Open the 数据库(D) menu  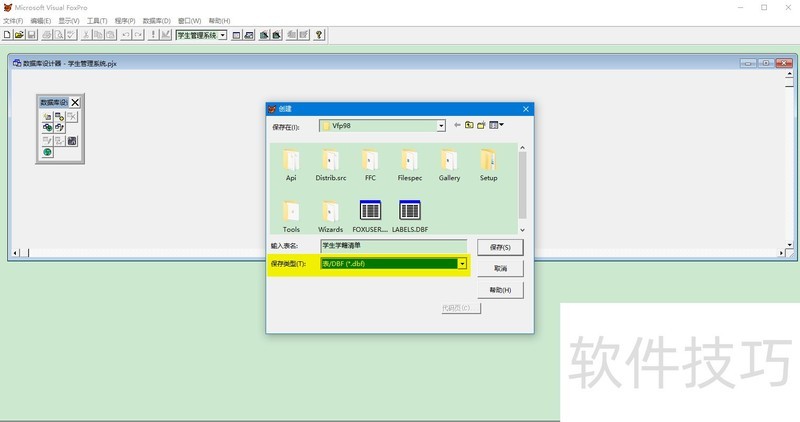(x=156, y=20)
